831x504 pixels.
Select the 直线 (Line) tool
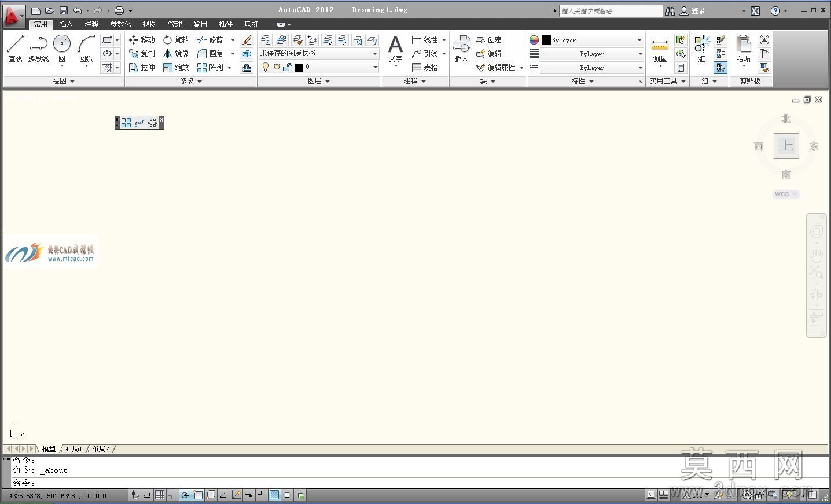coord(15,49)
